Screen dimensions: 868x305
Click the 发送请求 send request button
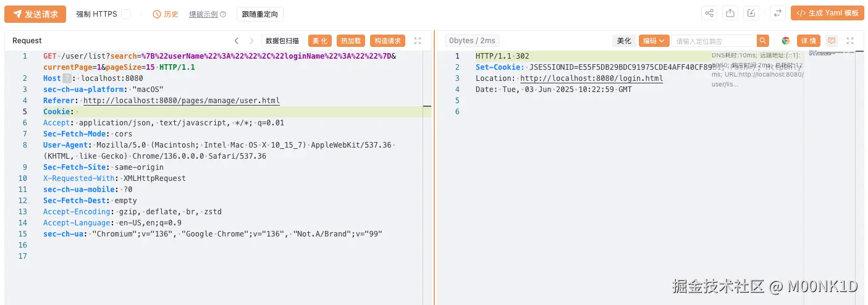click(x=35, y=14)
